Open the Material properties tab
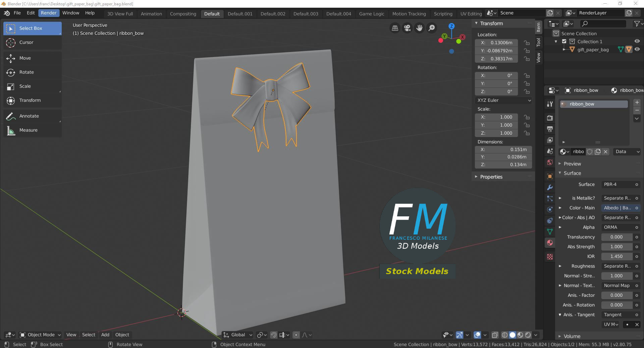The height and width of the screenshot is (348, 644). pos(550,243)
